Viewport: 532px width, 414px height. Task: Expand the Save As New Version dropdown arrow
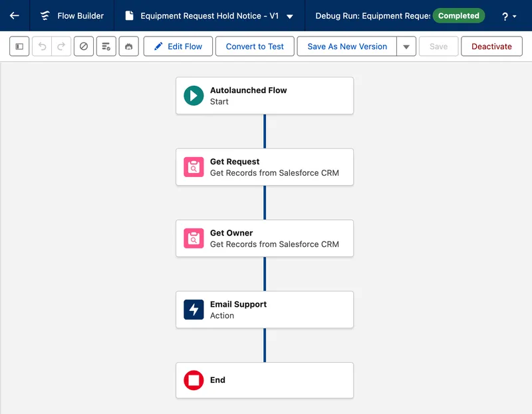click(x=406, y=47)
